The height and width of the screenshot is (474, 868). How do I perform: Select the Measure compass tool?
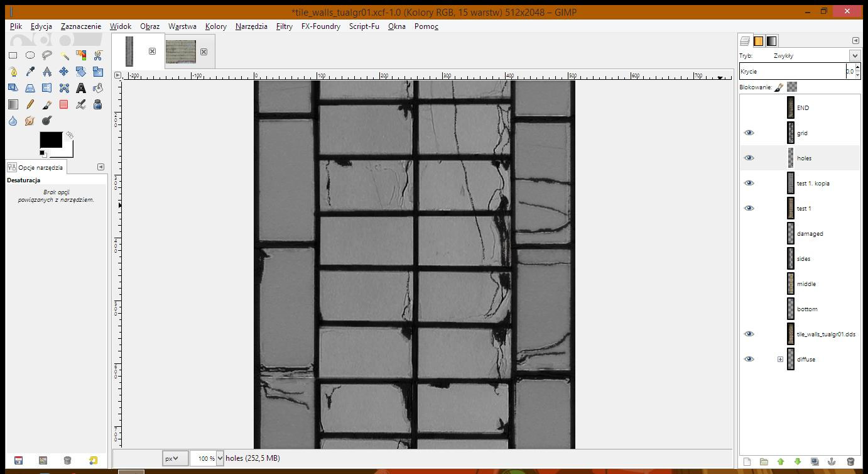pos(46,72)
